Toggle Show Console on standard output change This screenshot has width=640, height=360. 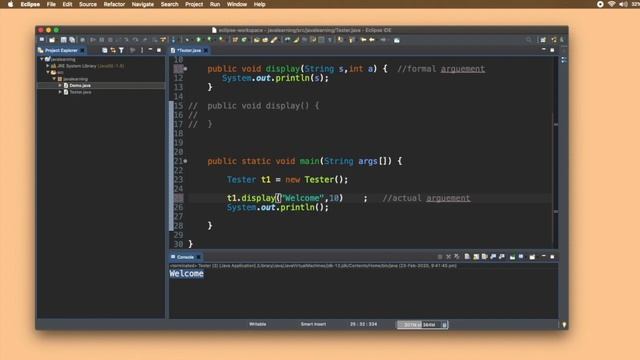point(493,257)
